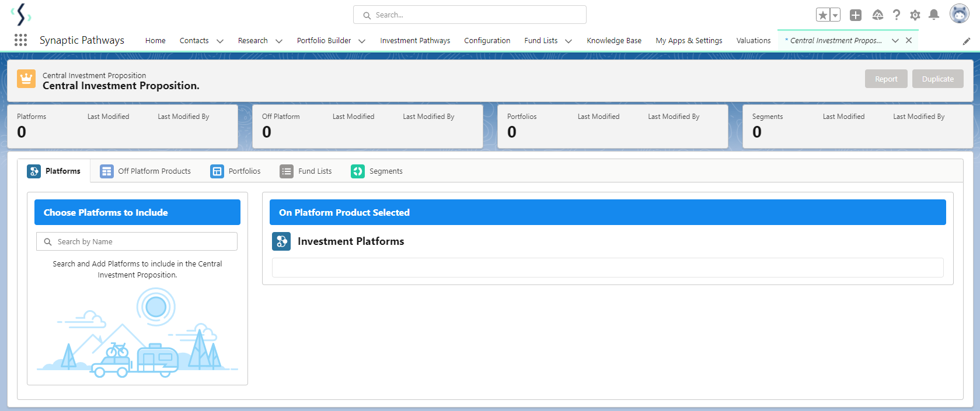Image resolution: width=980 pixels, height=411 pixels.
Task: Expand the Fund Lists nav chevron
Action: tap(569, 41)
